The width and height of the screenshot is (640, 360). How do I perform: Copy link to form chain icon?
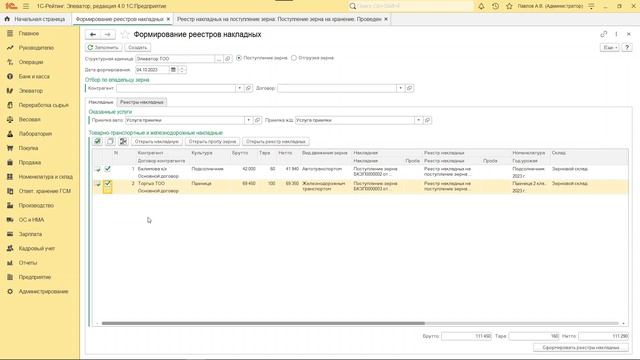point(604,34)
